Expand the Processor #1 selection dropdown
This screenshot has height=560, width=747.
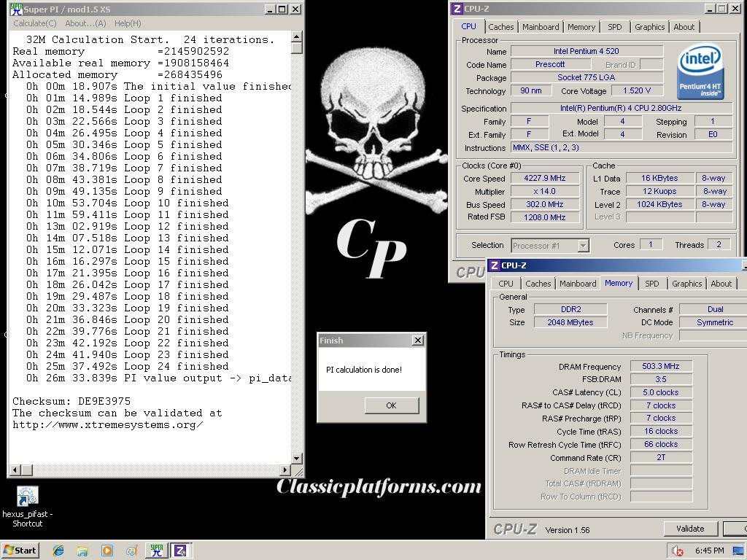[583, 246]
